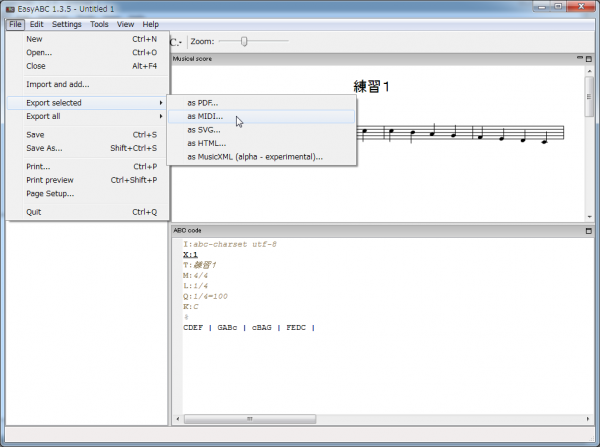Open the toolbar dropdown left of Zoom
The image size is (600, 447).
point(176,41)
